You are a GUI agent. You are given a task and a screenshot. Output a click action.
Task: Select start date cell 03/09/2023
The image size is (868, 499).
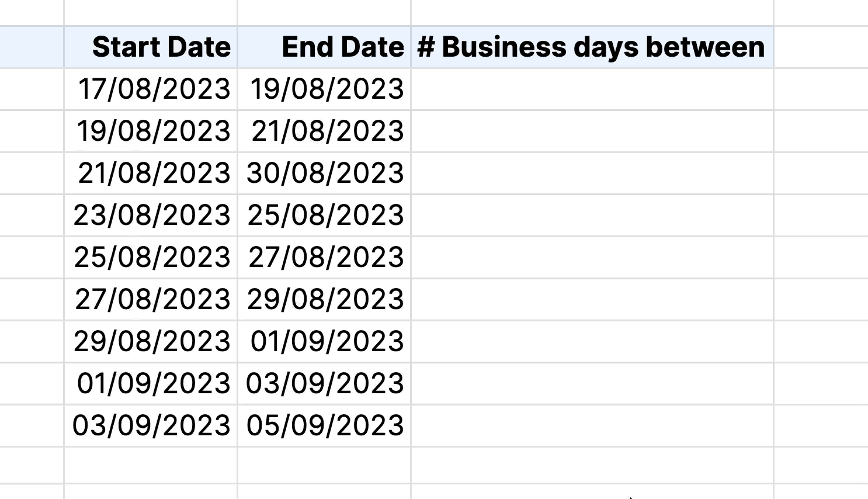151,426
